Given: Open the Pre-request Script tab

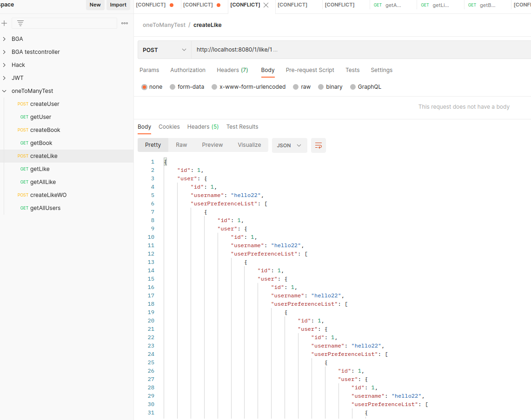Looking at the screenshot, I should tap(310, 70).
